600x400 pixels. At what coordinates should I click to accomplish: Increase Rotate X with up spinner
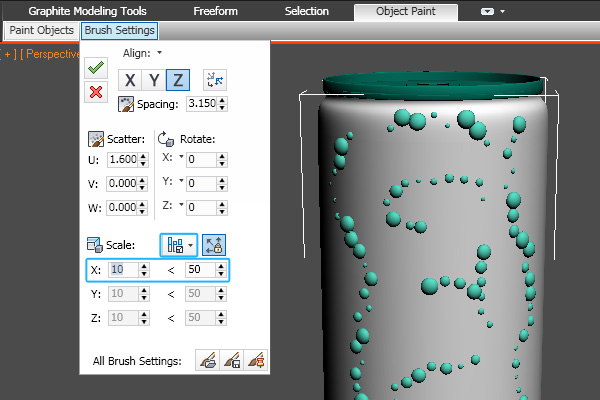222,156
